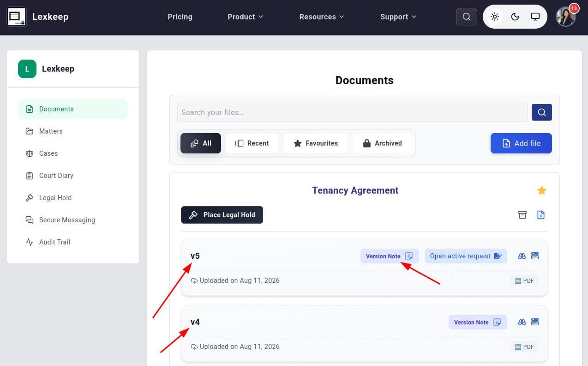Click the Lexkeep brand name in top bar
Viewport: 588px width, 366px height.
(x=50, y=17)
